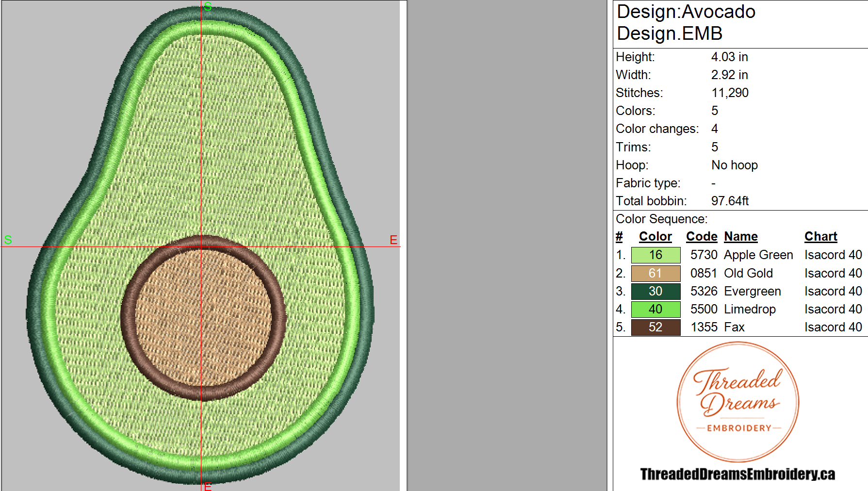
Task: Click the green 'S' start marker at left
Action: click(8, 240)
